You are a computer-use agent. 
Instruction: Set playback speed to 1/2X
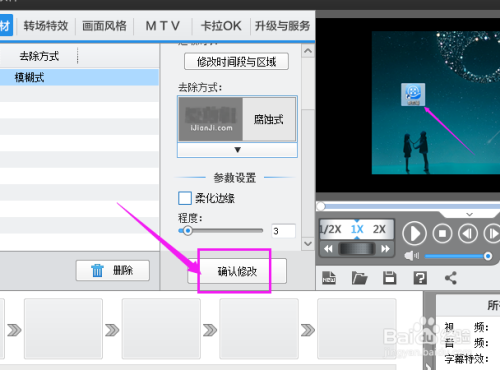[x=331, y=229]
